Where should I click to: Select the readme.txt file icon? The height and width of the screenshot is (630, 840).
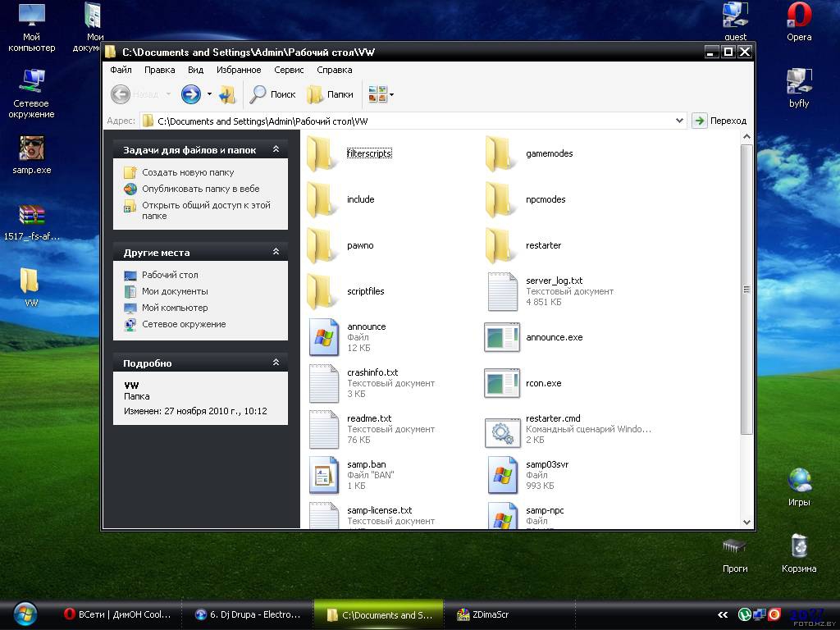pos(323,429)
